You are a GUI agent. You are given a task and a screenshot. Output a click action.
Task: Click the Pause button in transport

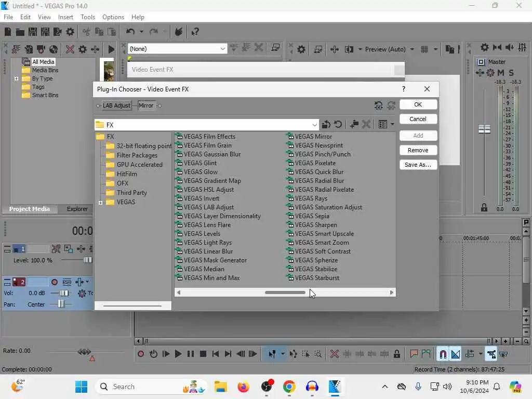click(x=190, y=354)
